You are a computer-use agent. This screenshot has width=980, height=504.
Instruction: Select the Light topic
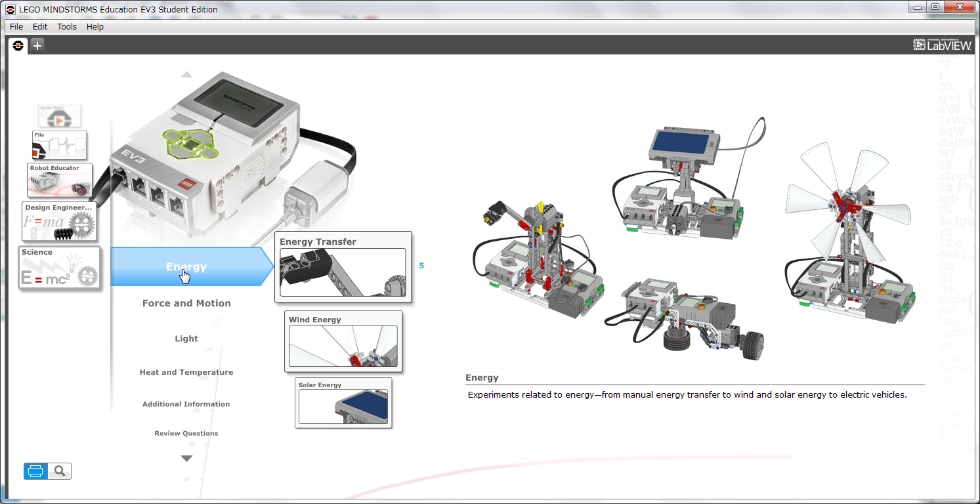186,339
